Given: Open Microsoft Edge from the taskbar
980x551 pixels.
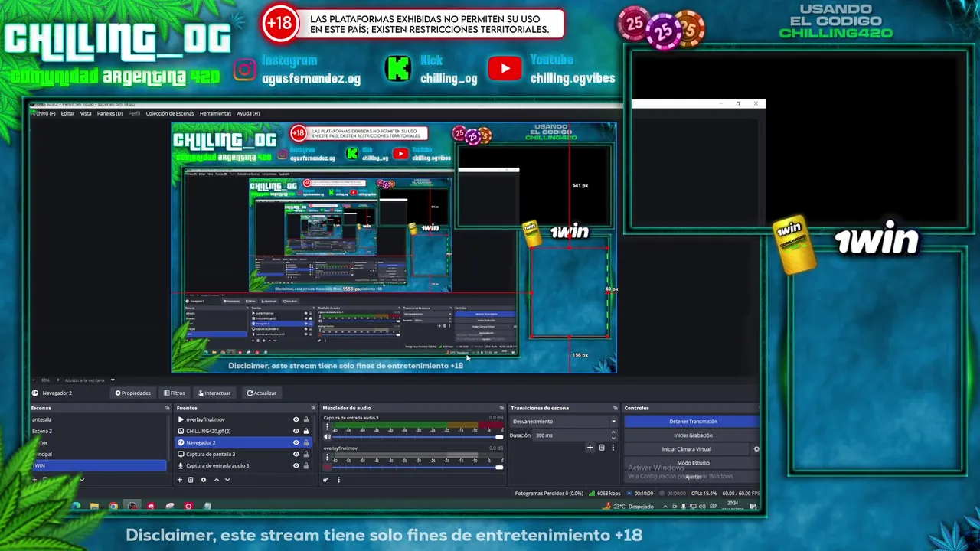Looking at the screenshot, I should [x=76, y=506].
